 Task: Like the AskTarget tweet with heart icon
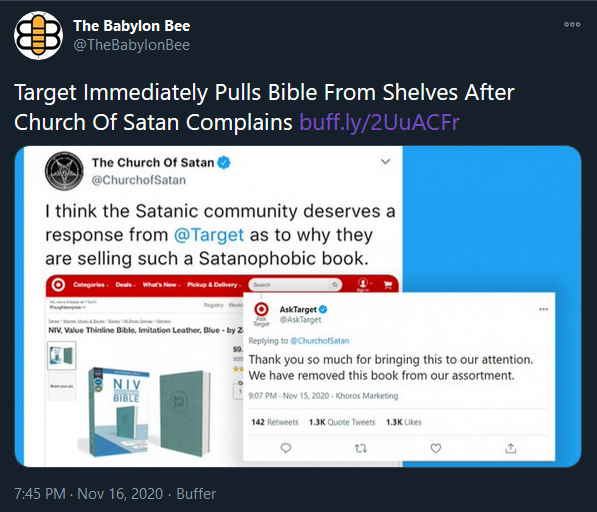coord(436,448)
